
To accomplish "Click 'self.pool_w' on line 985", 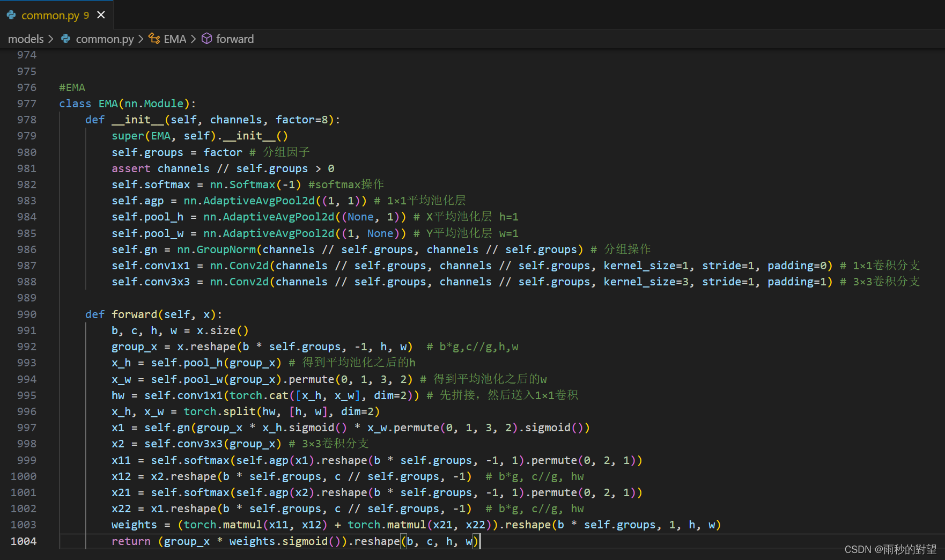I will (x=147, y=233).
